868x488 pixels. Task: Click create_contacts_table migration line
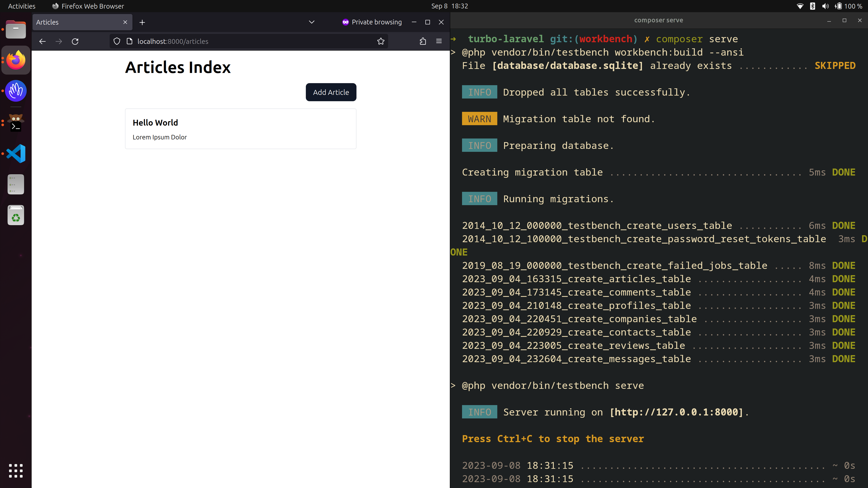(x=658, y=332)
